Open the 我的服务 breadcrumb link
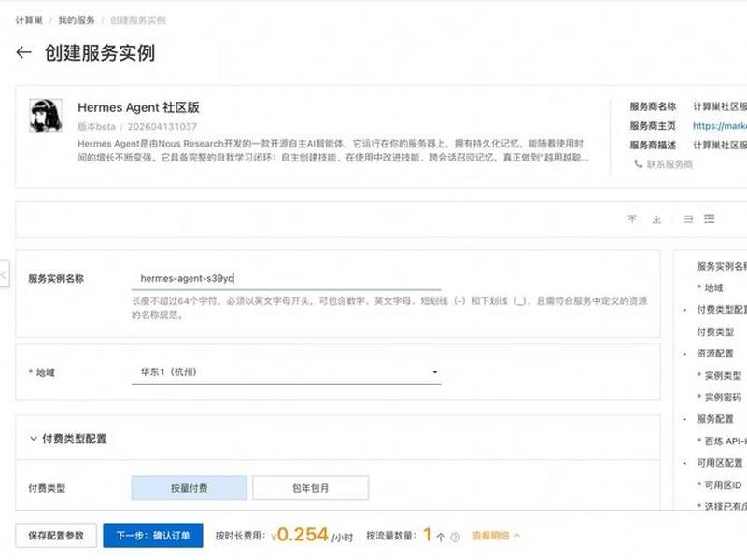This screenshot has width=747, height=560. pos(77,20)
